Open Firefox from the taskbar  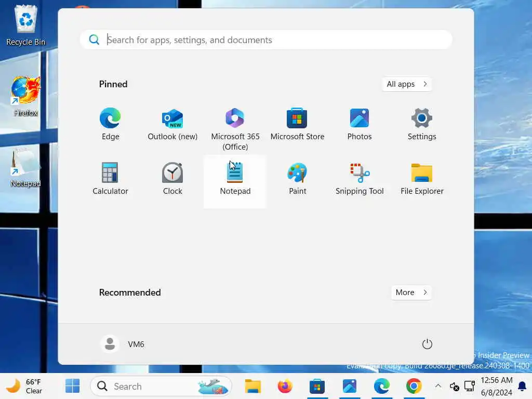[x=285, y=386]
